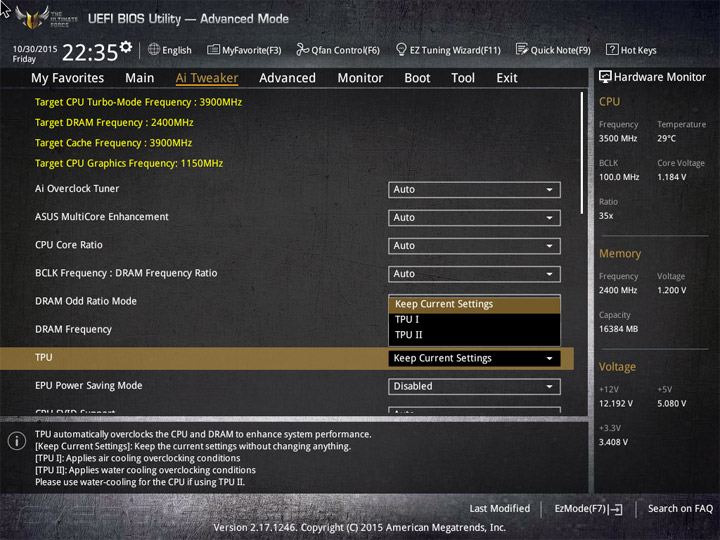This screenshot has width=720, height=540.
Task: Open Quick Note(F9)
Action: point(561,50)
